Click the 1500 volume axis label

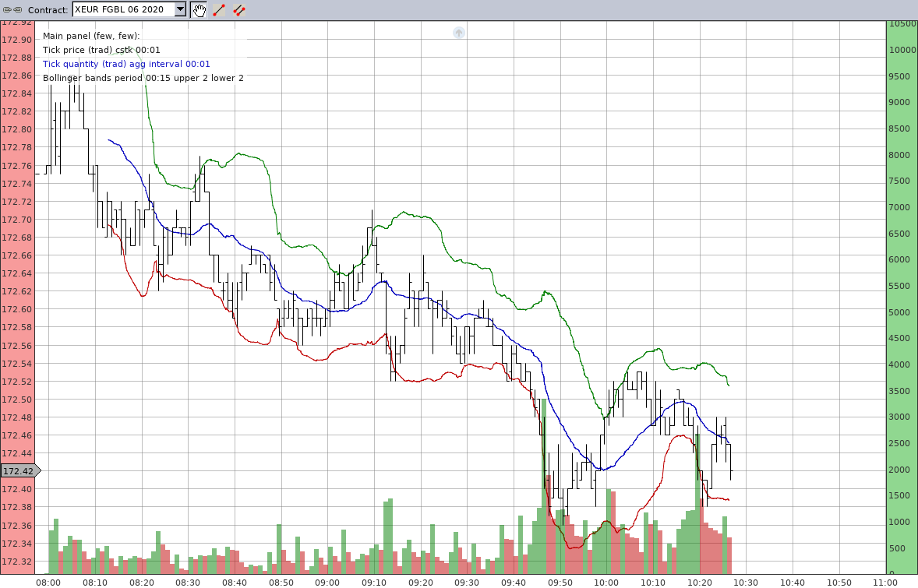click(900, 495)
